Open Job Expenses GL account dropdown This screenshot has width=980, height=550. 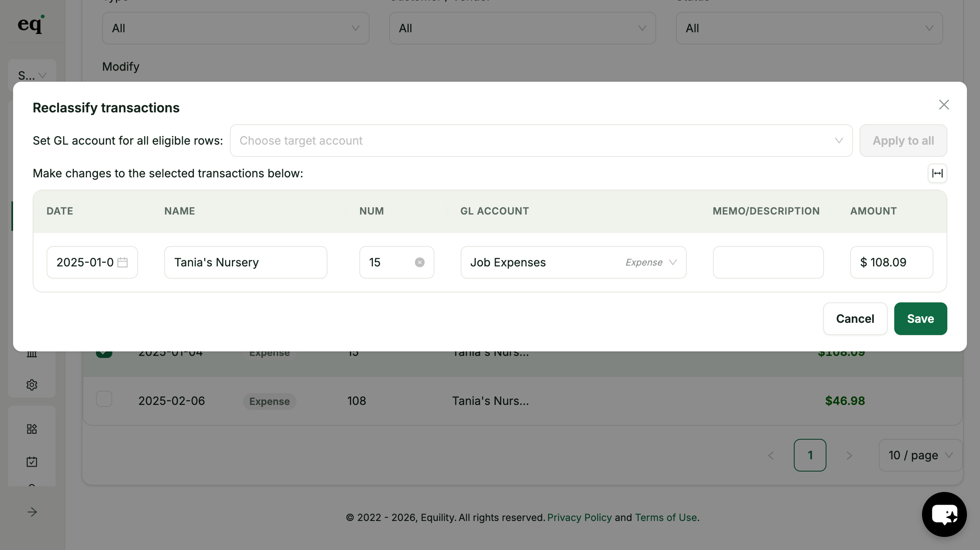573,262
